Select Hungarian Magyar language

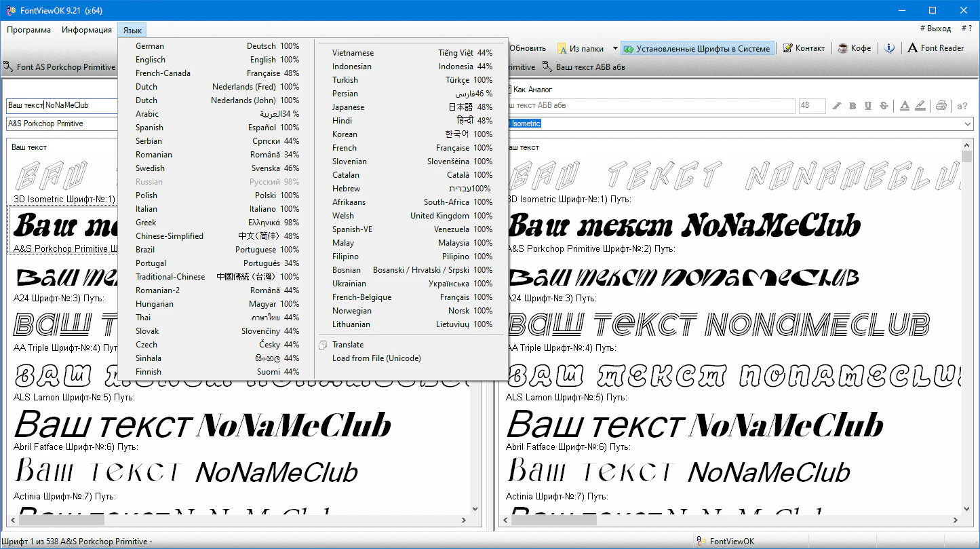[x=216, y=304]
